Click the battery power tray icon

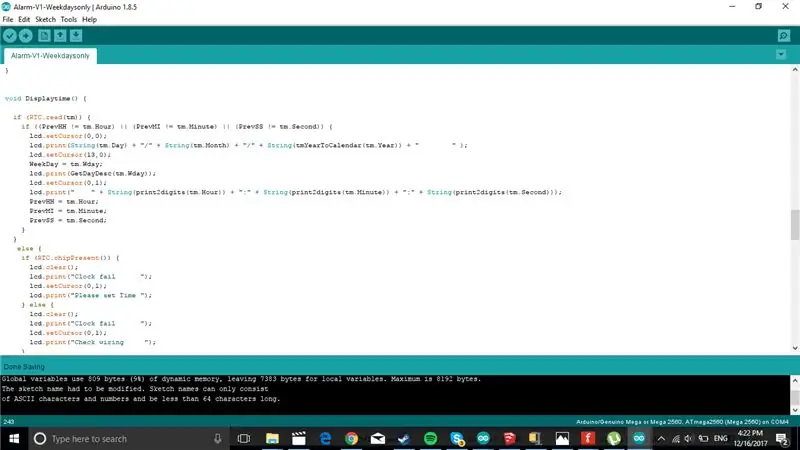point(703,439)
